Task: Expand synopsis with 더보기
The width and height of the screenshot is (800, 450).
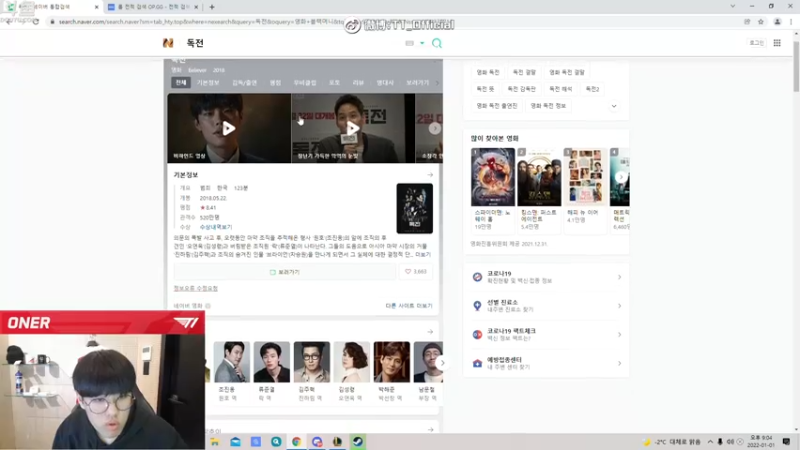Action: point(423,254)
